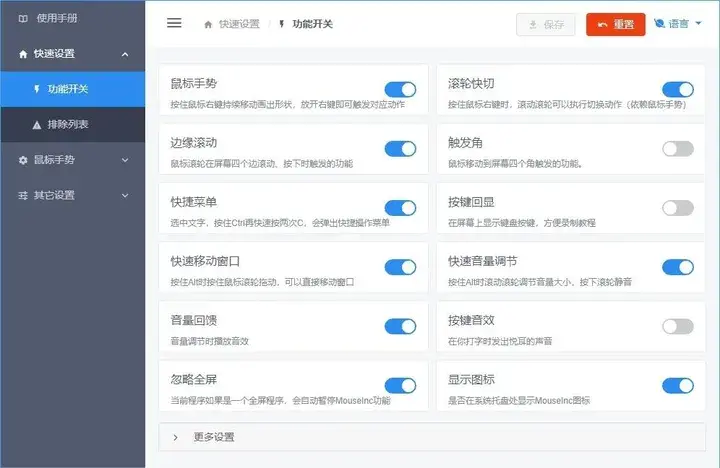Screen dimensions: 720x468
Task: Click the sliders icon beside 其它设置
Action: point(23,195)
